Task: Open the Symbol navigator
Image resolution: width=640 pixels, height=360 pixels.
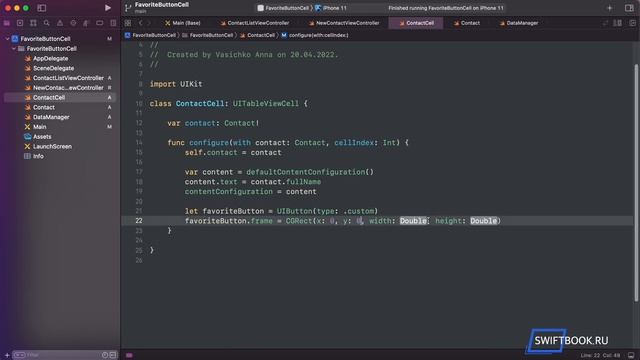Action: click(x=33, y=23)
